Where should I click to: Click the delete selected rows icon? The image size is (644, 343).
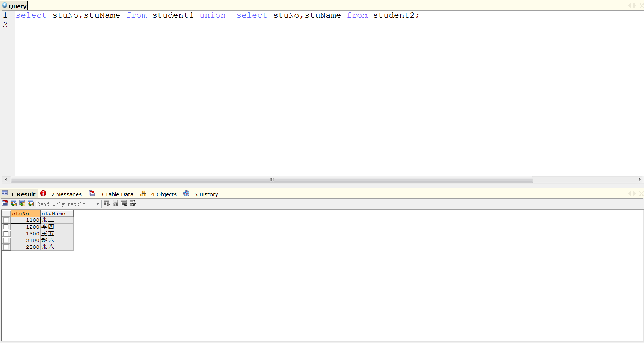(124, 203)
